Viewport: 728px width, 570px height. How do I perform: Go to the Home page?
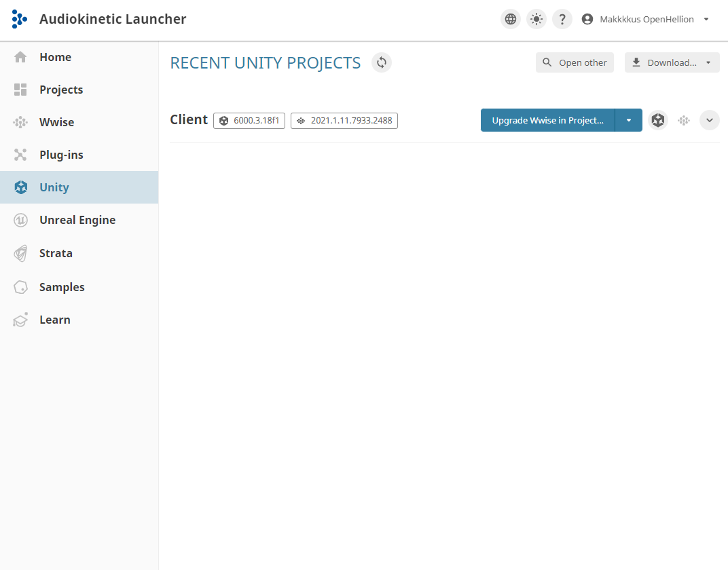pos(79,57)
